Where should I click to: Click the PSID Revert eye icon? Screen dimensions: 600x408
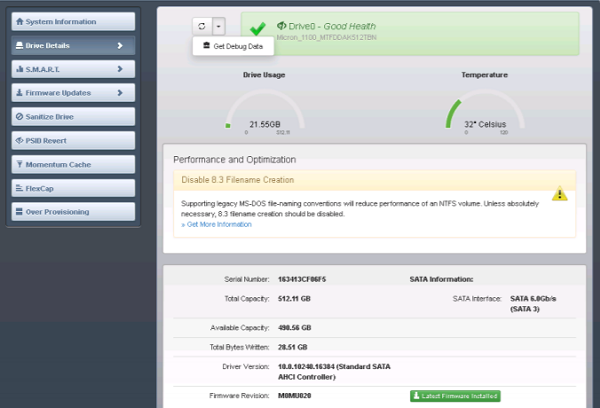click(20, 140)
